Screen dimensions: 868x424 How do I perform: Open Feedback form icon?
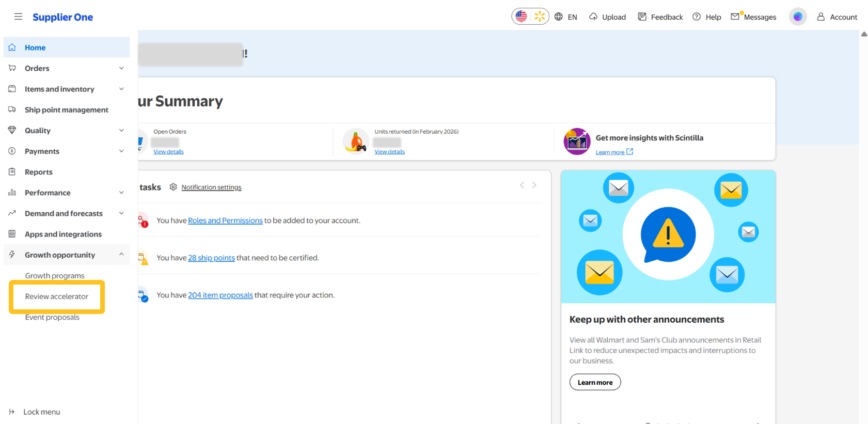(642, 17)
